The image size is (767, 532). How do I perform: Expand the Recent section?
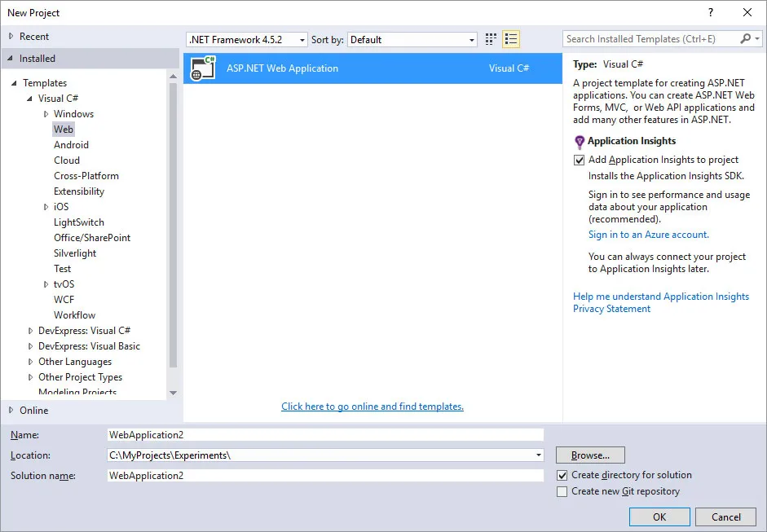[11, 36]
